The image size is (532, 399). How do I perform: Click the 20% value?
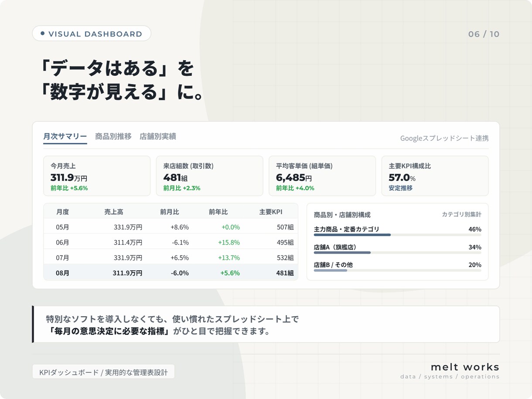coord(475,265)
